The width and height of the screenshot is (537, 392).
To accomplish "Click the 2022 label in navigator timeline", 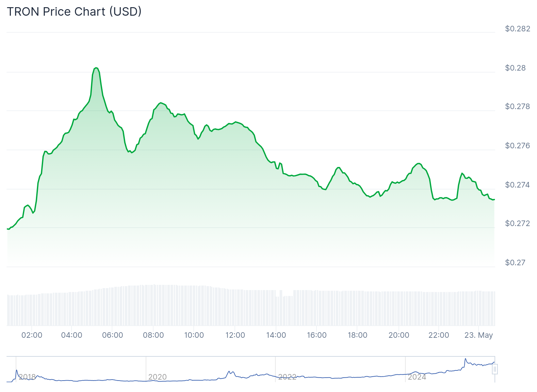I will 287,377.
